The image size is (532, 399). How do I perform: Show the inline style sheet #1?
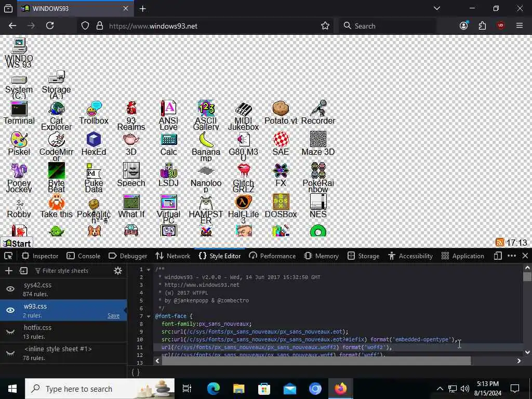coord(10,353)
